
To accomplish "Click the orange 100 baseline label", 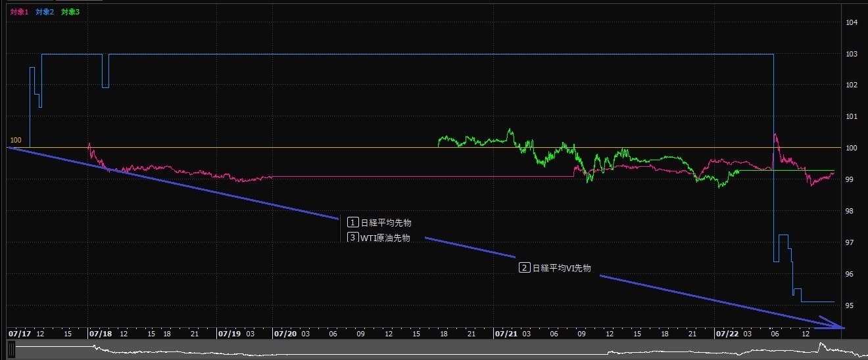I will pos(16,141).
